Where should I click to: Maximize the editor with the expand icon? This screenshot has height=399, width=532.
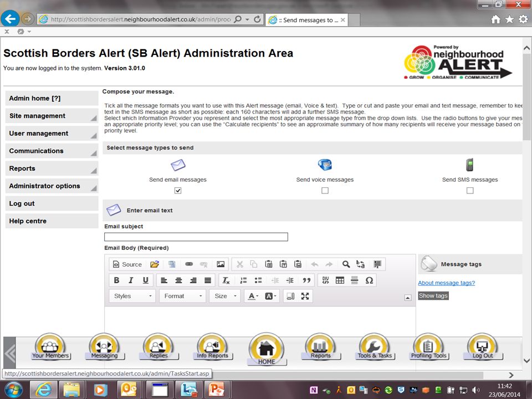(x=305, y=296)
